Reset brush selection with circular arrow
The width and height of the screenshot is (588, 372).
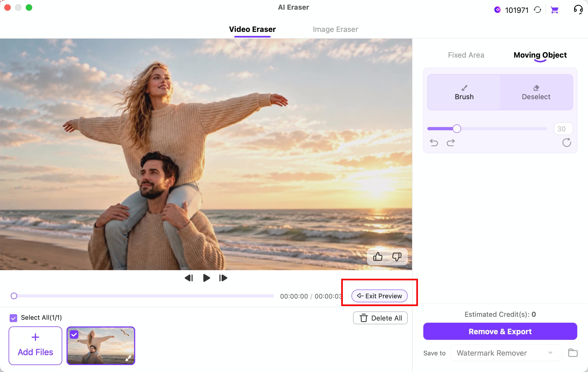pos(567,143)
